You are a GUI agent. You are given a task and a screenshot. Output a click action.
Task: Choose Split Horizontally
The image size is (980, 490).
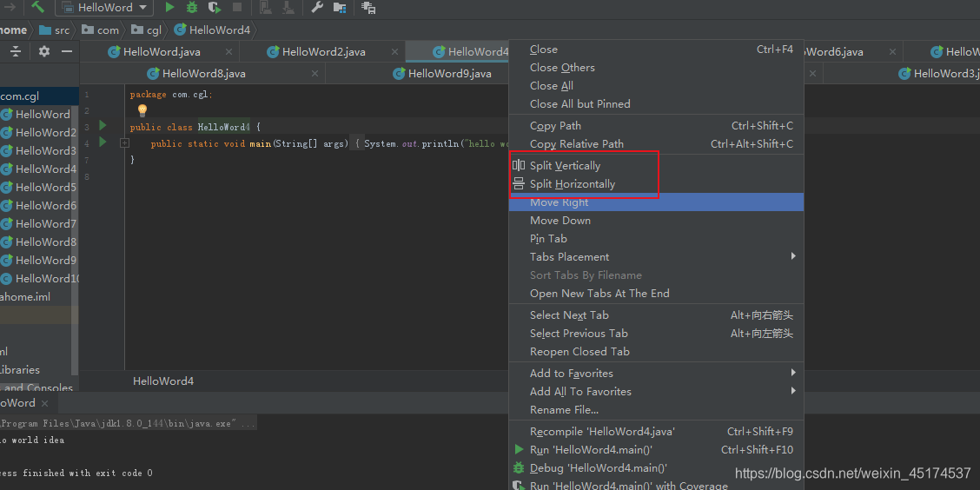point(656,184)
